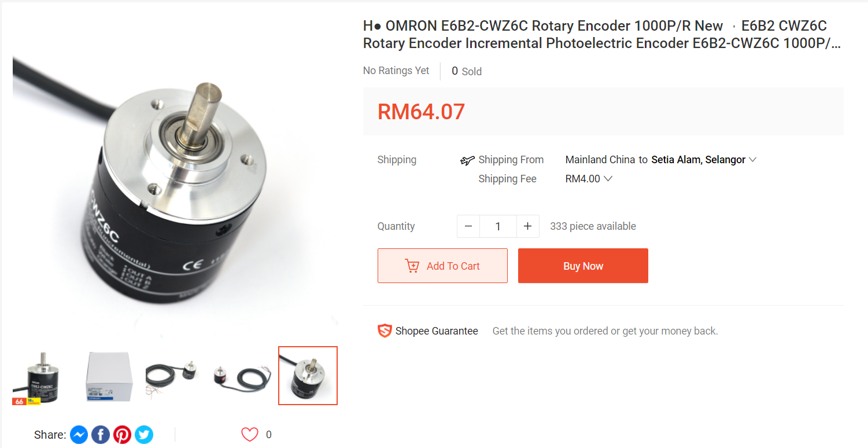Increase quantity with the plus button

pos(527,226)
